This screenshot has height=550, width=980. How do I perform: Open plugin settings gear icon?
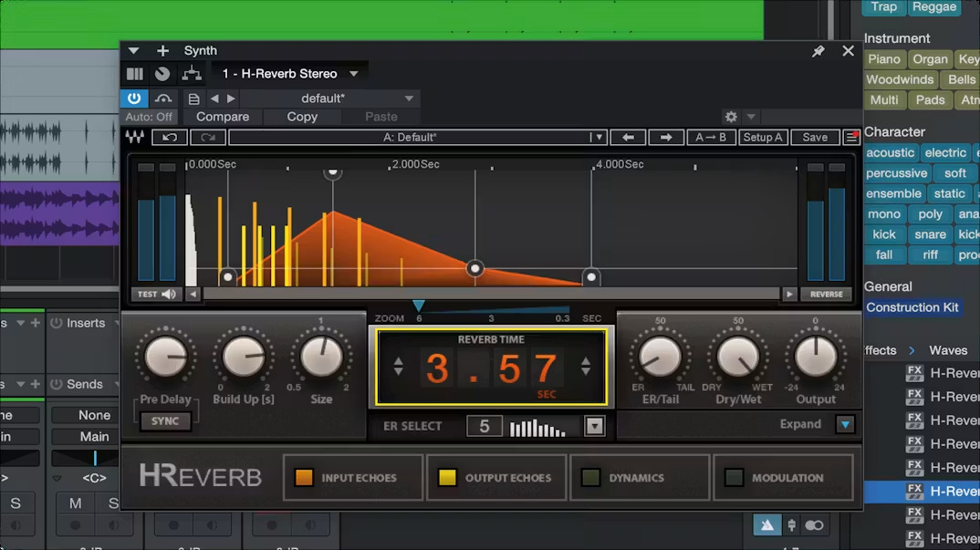(x=731, y=117)
